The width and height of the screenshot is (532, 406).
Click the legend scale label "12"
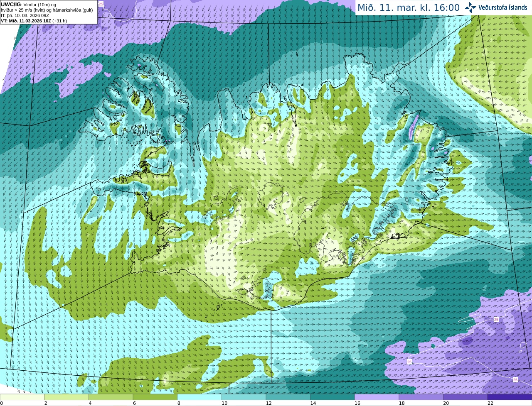(269, 403)
